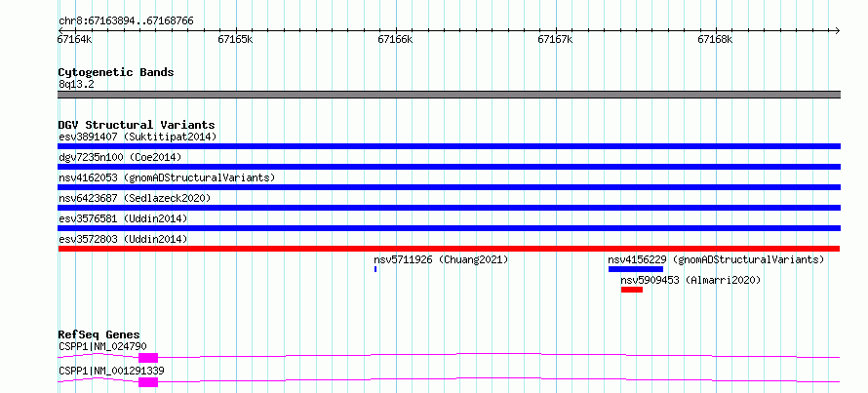The image size is (868, 393).
Task: Open the esv3572803 (Uddin2014) label
Action: [x=123, y=239]
